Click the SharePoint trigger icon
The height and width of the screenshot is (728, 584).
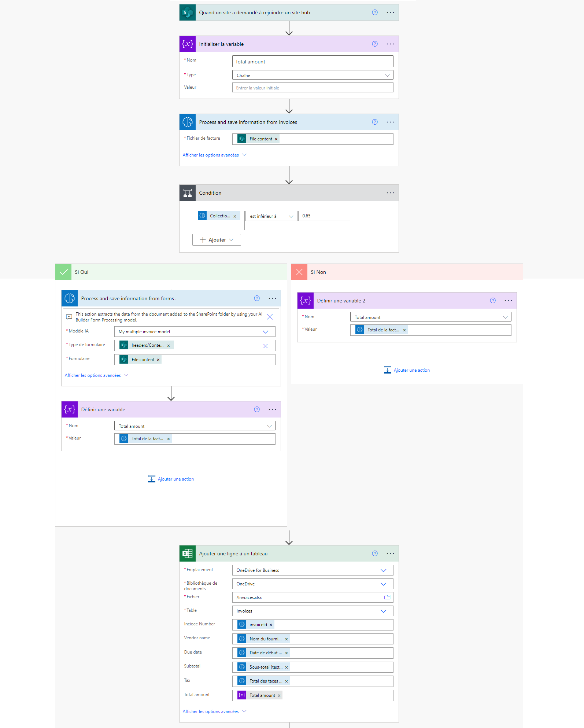(188, 12)
